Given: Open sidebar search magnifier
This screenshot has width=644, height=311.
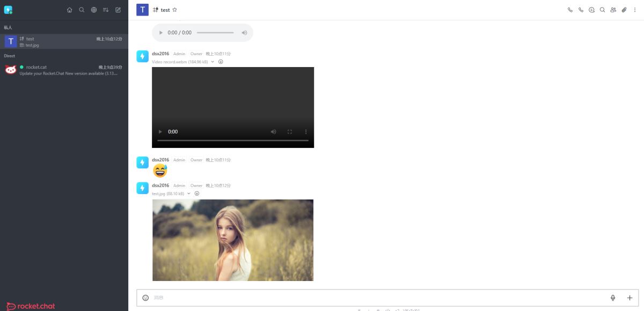Looking at the screenshot, I should [82, 10].
